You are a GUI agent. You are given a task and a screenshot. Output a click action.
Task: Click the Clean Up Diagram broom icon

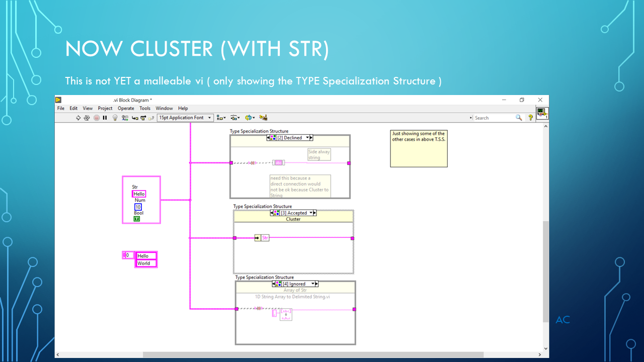(x=263, y=118)
